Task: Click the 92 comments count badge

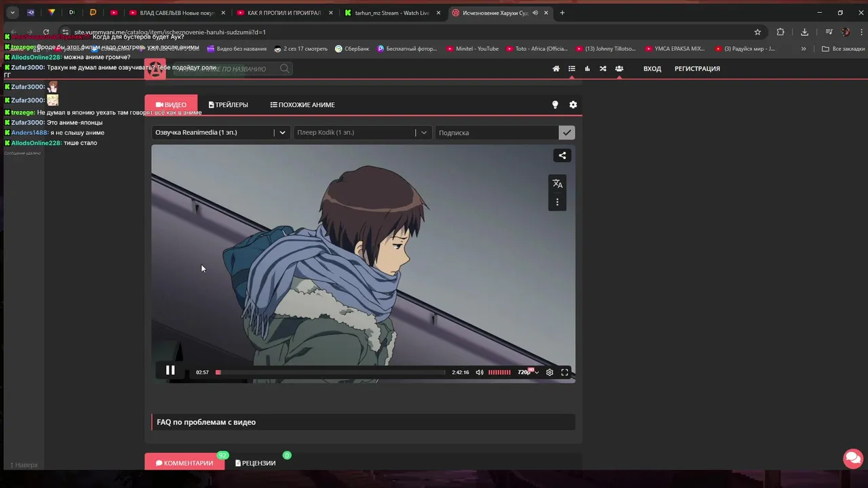Action: coord(222,455)
